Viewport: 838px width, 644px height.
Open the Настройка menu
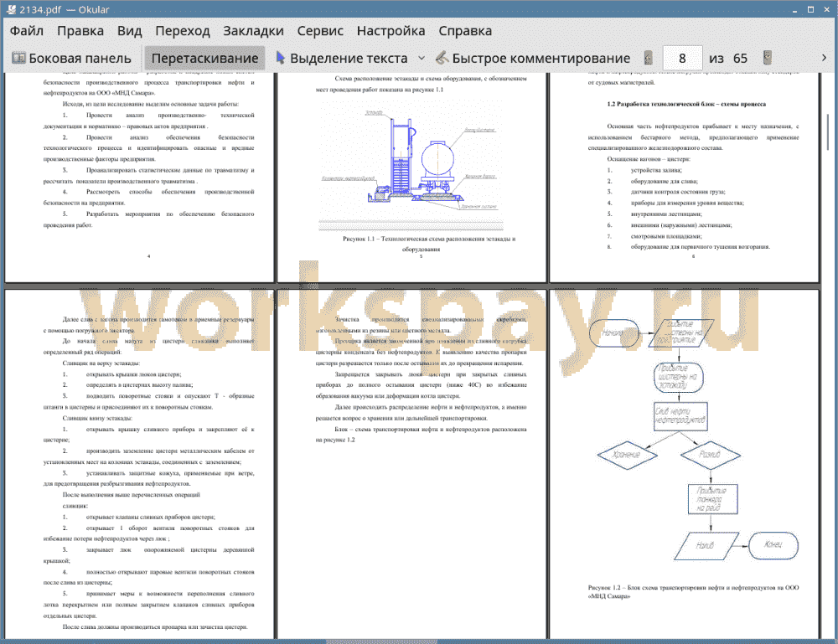[x=391, y=31]
